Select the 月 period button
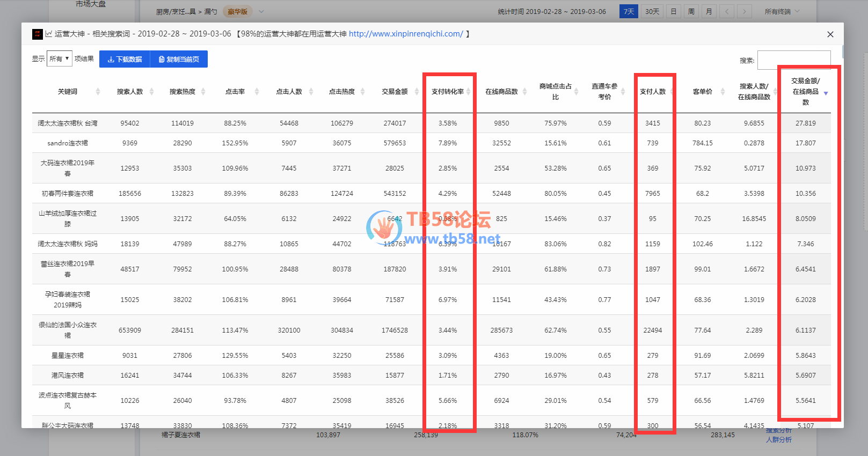The width and height of the screenshot is (868, 456). (709, 11)
